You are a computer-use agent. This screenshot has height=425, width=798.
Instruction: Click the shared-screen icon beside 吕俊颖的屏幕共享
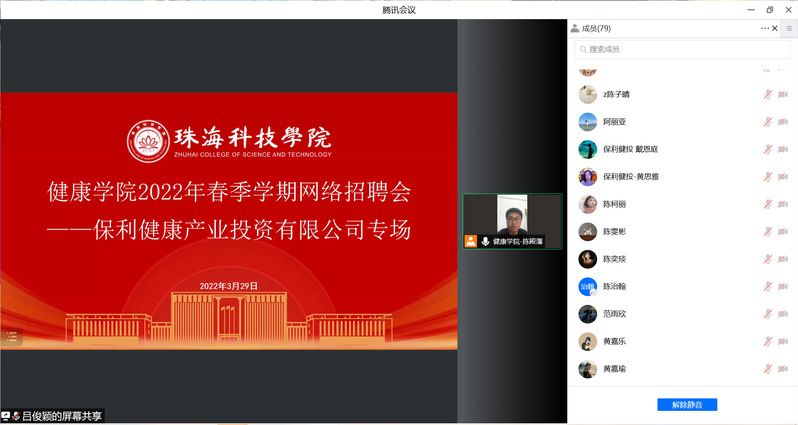[x=6, y=416]
